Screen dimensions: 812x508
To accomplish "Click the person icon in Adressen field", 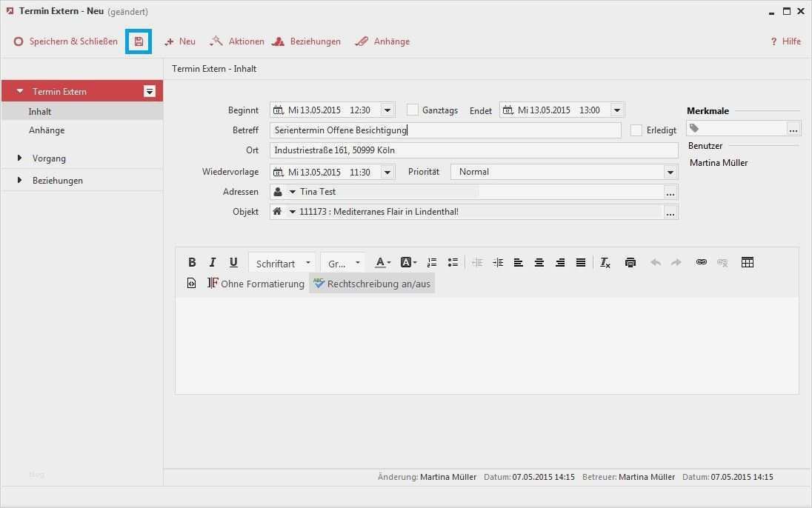I will pyautogui.click(x=278, y=192).
